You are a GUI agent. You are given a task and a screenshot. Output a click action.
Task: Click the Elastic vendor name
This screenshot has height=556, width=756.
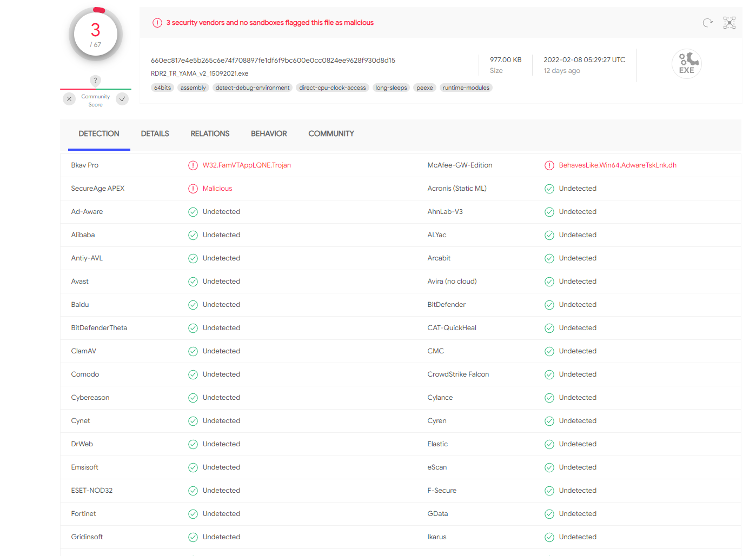(x=437, y=444)
